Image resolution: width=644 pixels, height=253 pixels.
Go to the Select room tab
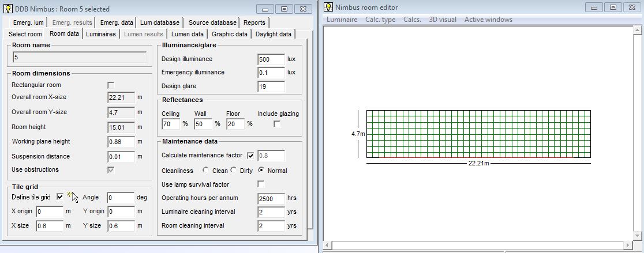point(25,34)
